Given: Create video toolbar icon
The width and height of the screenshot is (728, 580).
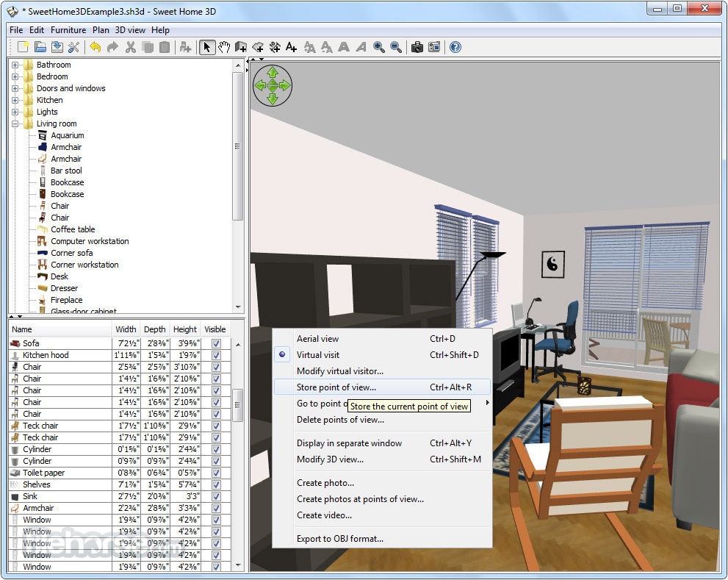Looking at the screenshot, I should pos(434,47).
